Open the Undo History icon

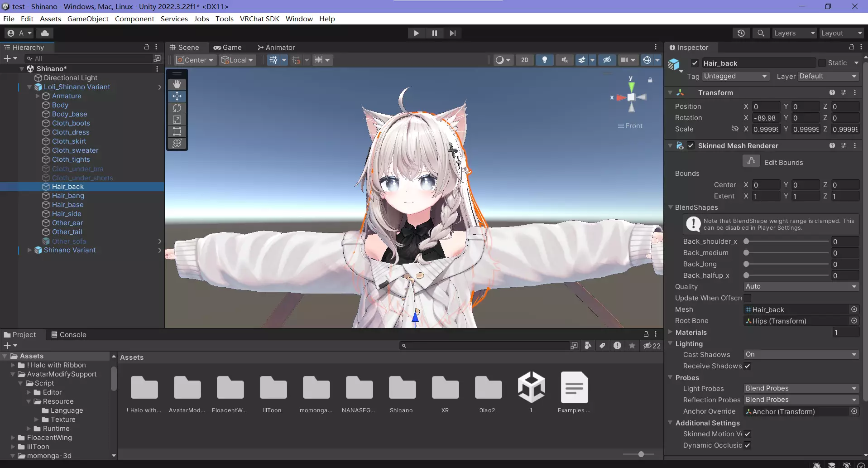741,33
